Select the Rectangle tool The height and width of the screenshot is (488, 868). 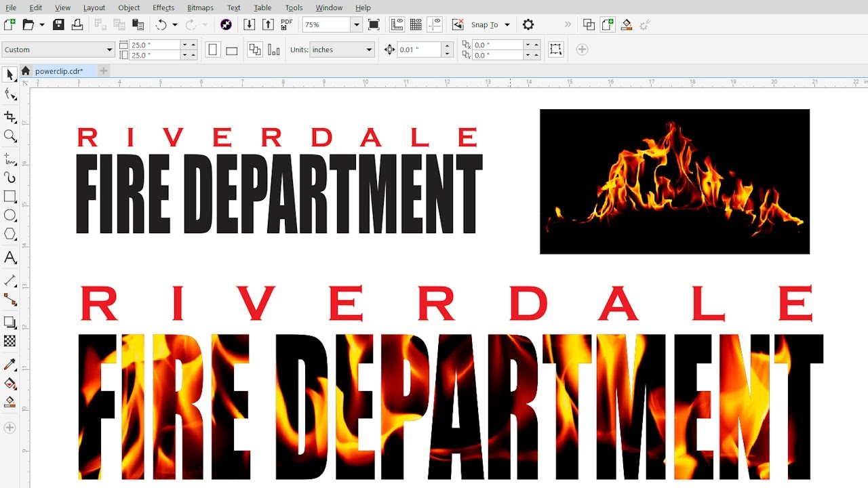click(9, 197)
